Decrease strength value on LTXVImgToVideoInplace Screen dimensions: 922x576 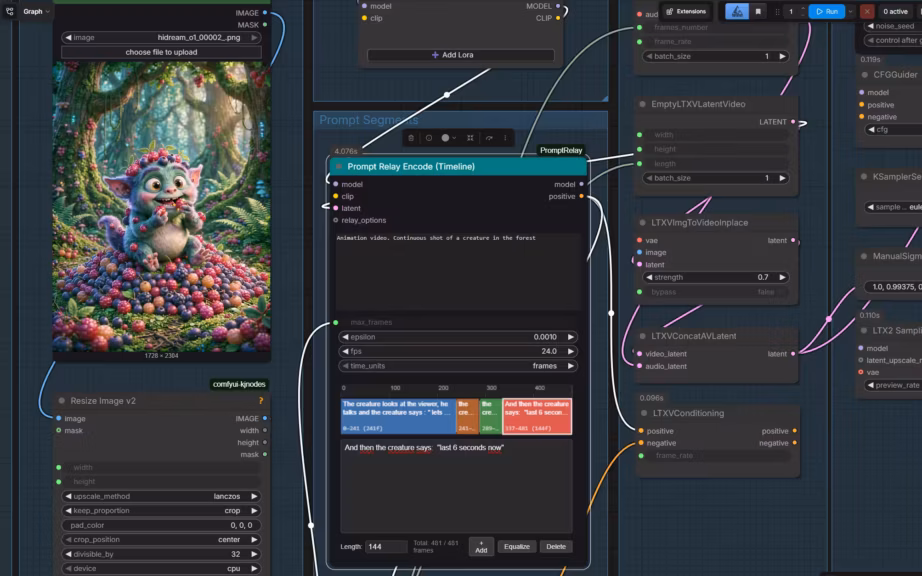(x=649, y=277)
